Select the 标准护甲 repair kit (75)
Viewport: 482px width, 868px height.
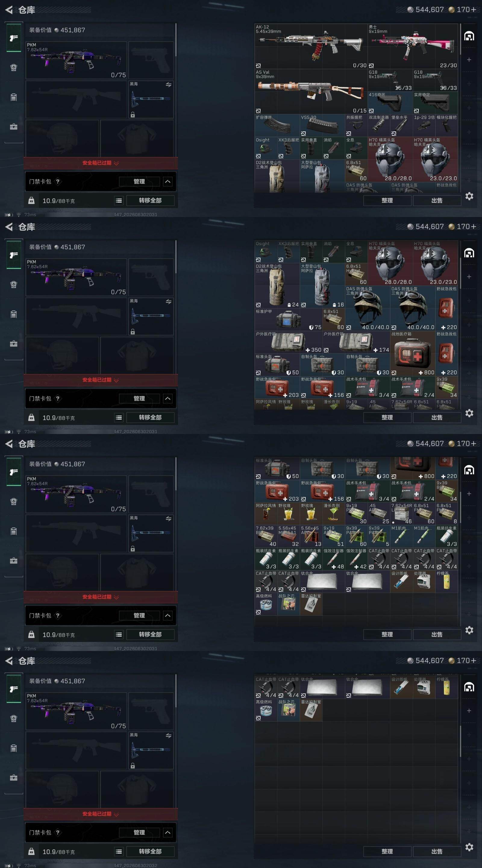[288, 319]
